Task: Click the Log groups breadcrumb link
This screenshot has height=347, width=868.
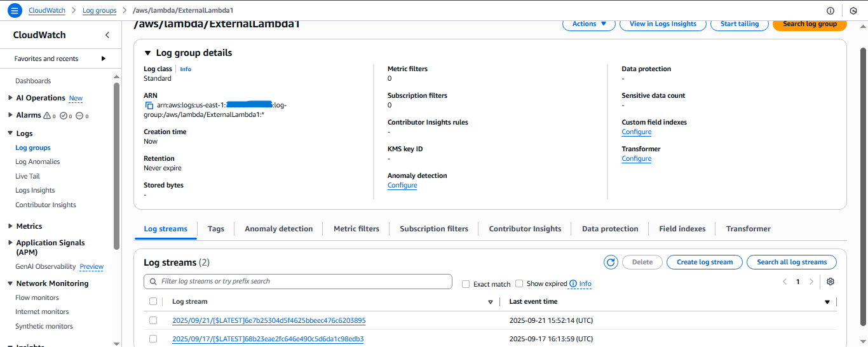Action: click(100, 11)
